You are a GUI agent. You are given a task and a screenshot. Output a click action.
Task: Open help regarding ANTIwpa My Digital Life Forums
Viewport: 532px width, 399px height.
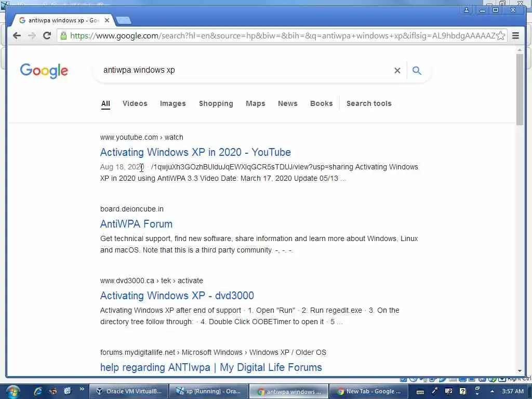tap(211, 367)
